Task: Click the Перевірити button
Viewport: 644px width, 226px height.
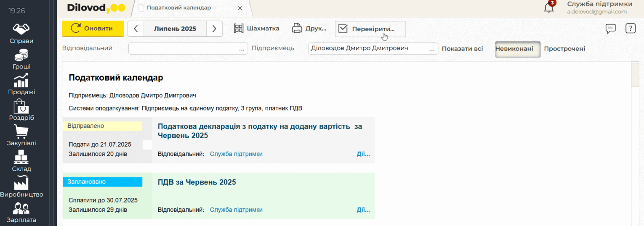Action: tap(370, 29)
